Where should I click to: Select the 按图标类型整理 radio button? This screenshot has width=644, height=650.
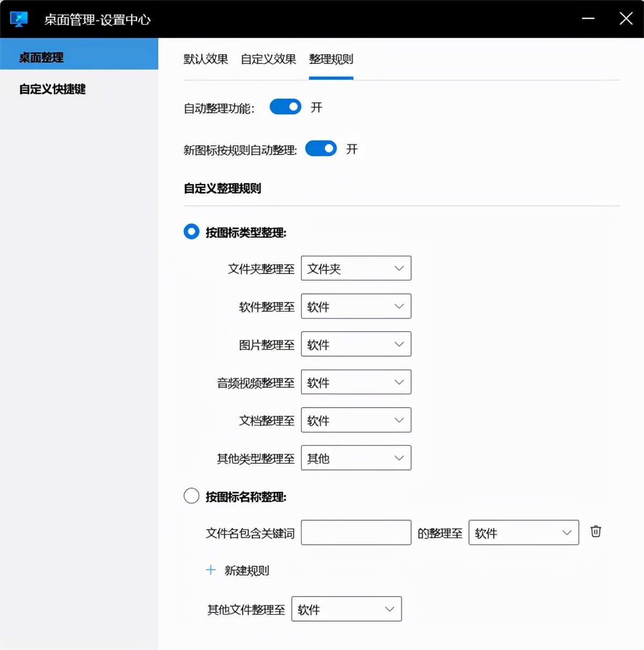click(191, 232)
